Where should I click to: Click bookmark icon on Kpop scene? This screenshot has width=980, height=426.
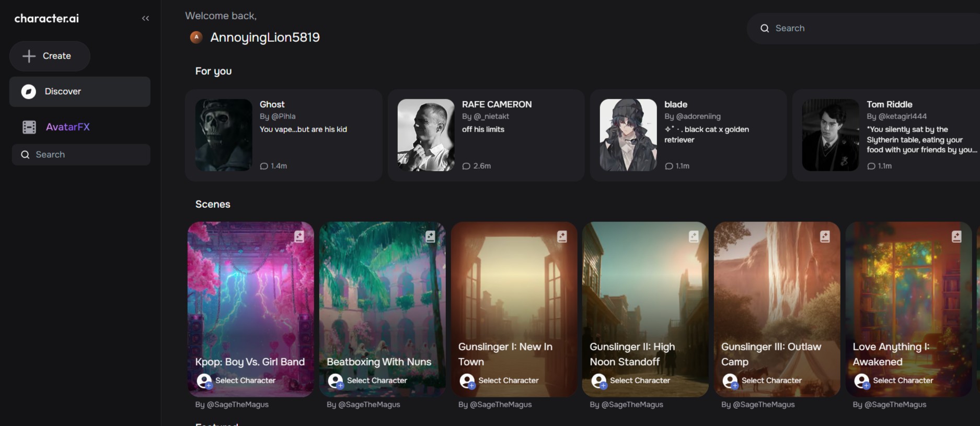click(299, 236)
